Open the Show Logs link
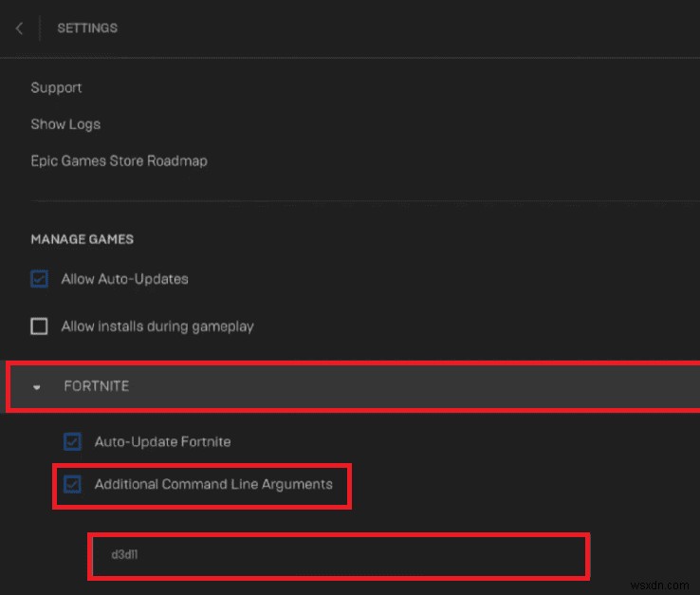This screenshot has width=700, height=595. [65, 124]
